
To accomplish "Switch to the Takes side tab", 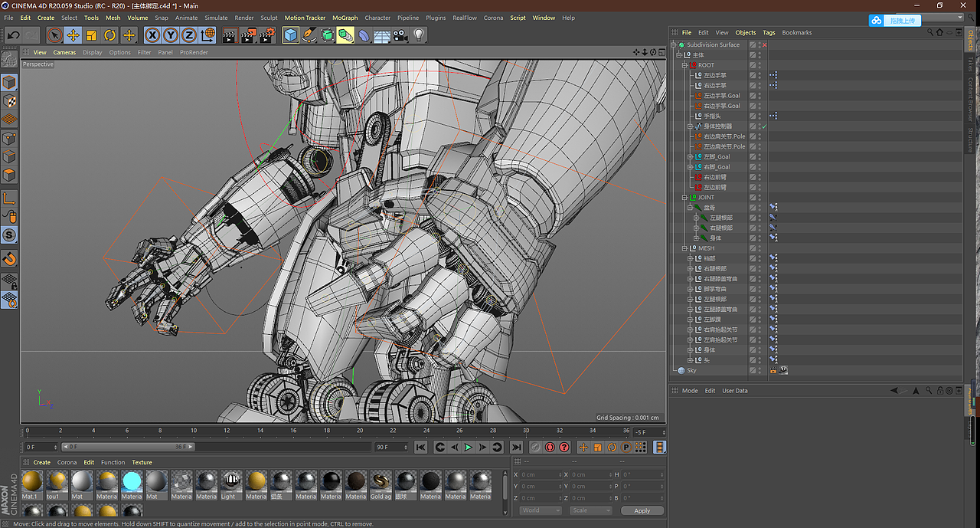I will click(970, 63).
